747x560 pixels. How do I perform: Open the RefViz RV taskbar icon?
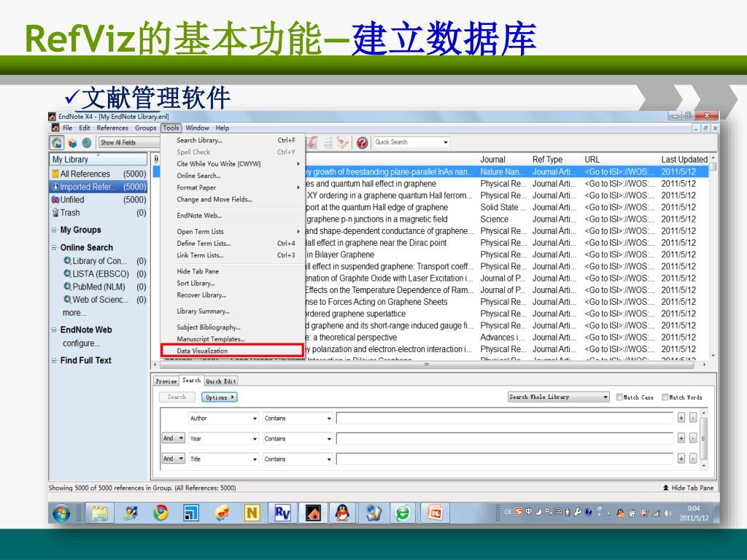click(x=282, y=513)
